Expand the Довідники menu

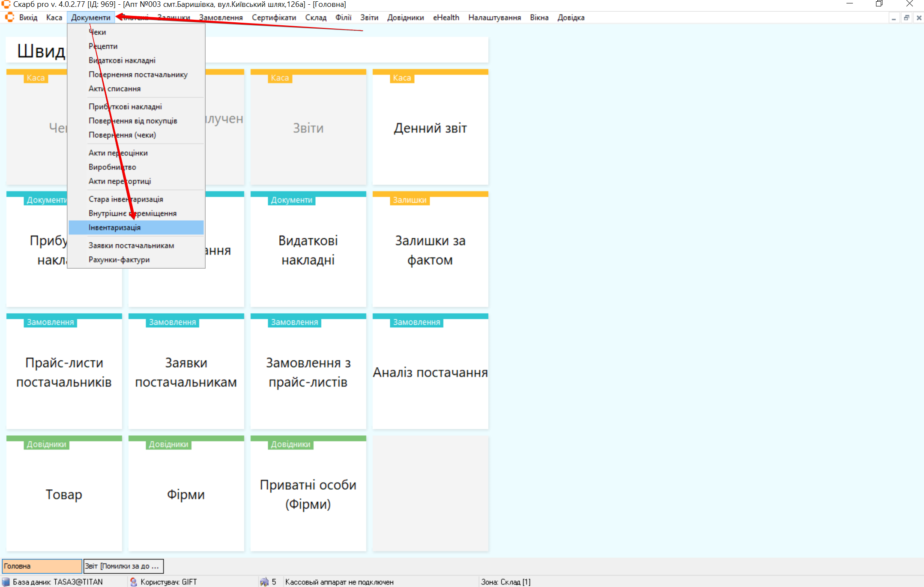(405, 18)
